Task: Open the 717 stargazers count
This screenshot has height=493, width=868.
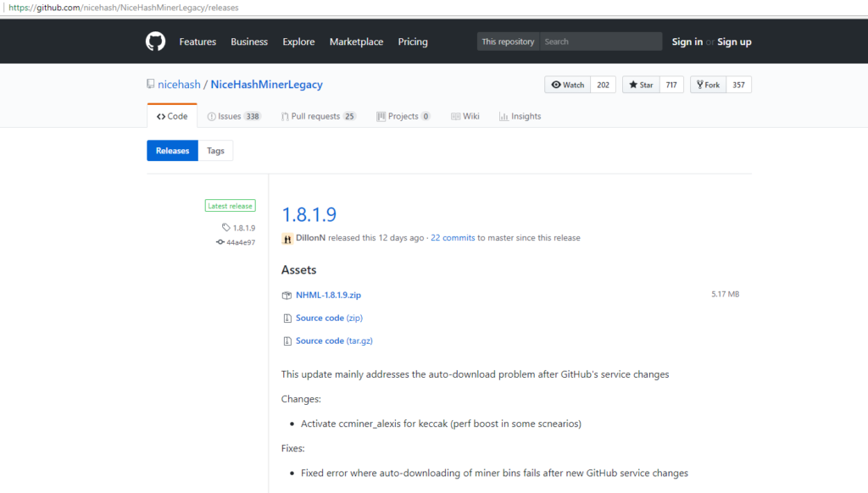Action: (671, 85)
